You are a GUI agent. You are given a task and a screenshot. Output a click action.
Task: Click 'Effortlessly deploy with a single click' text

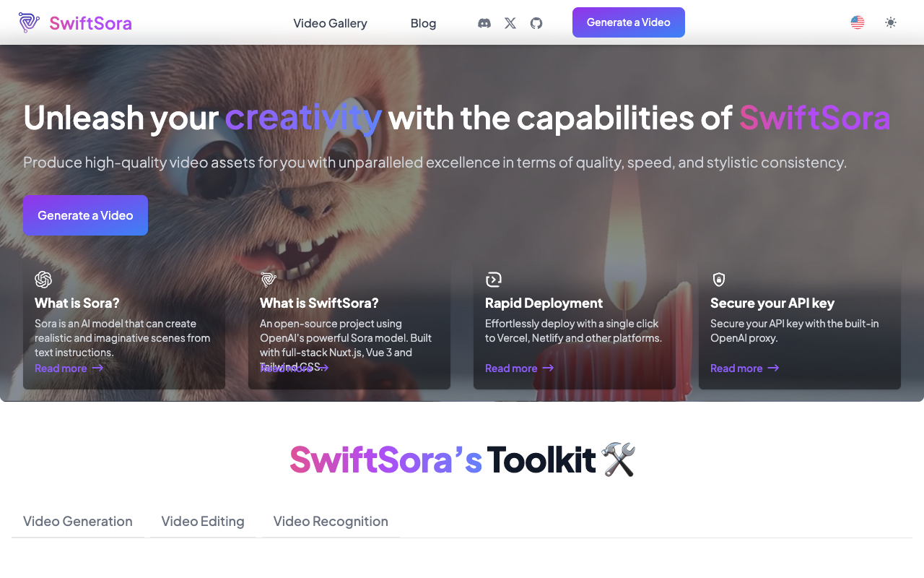point(573,330)
